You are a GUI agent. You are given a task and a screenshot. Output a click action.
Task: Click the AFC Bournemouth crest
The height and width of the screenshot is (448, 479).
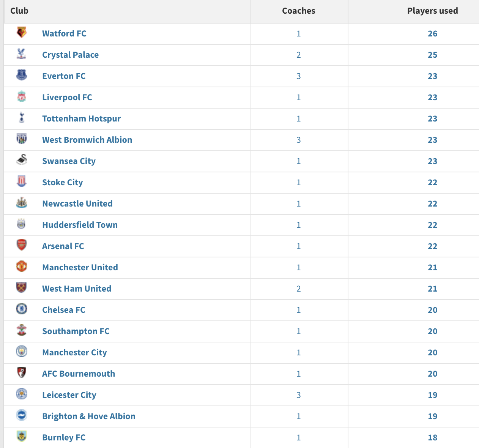pyautogui.click(x=22, y=373)
